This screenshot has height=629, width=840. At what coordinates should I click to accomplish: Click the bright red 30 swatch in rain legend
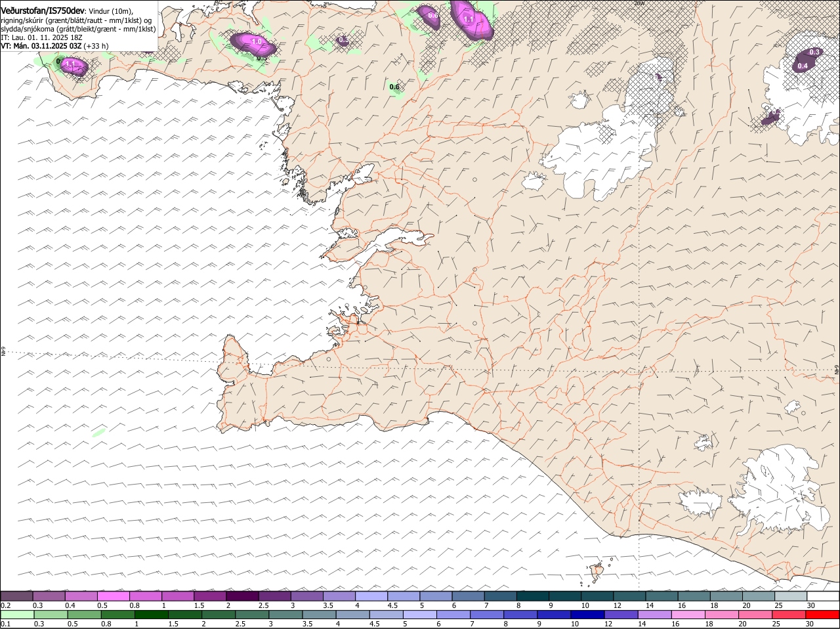[824, 615]
